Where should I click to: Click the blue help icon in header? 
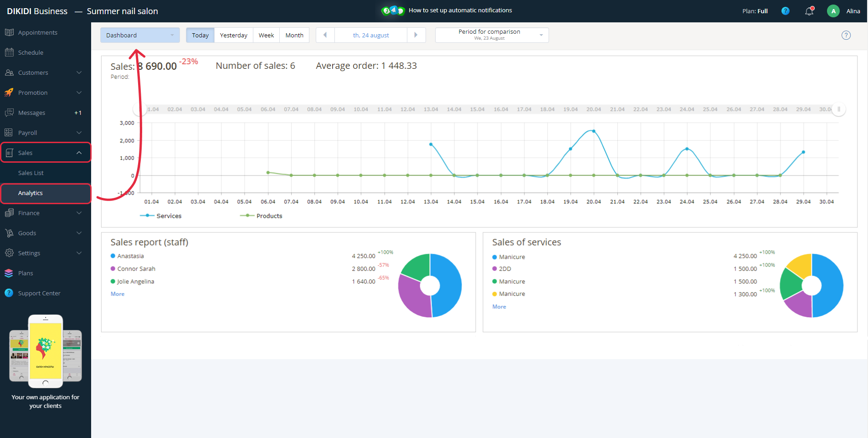786,11
